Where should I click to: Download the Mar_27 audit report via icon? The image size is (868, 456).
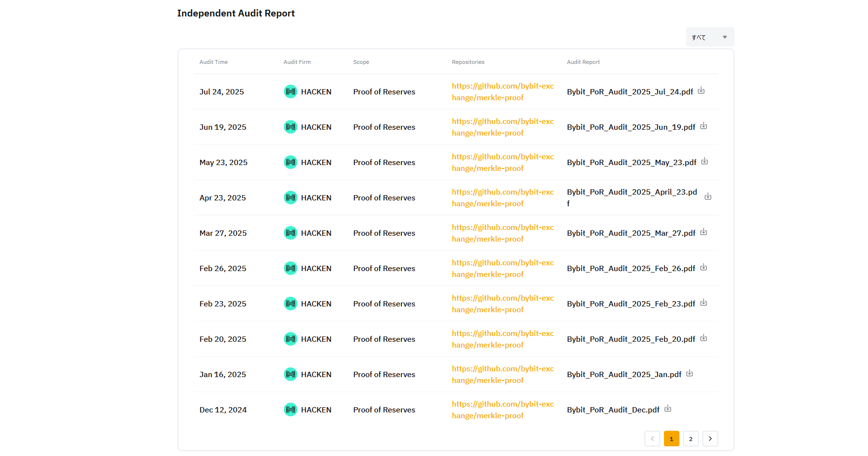pyautogui.click(x=703, y=232)
